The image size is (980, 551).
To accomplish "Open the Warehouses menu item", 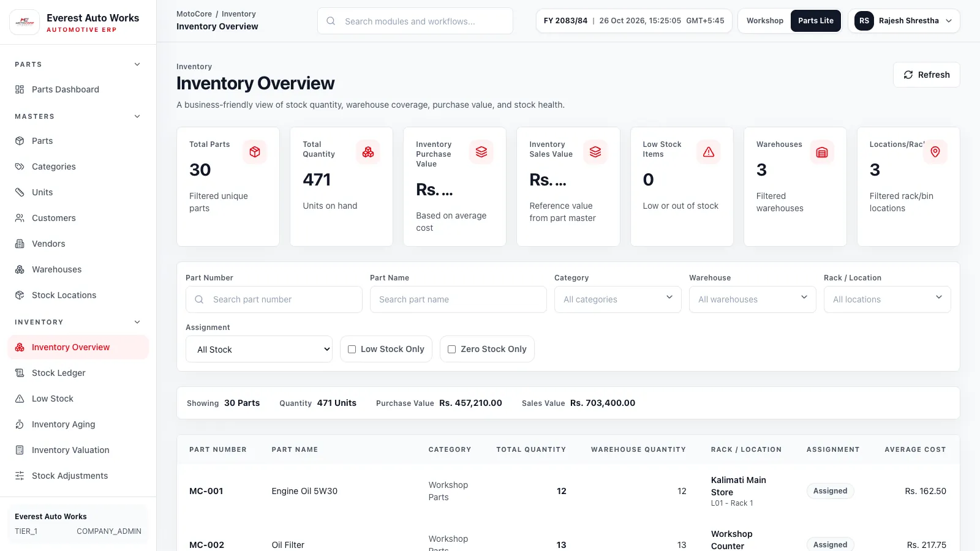I will click(78, 269).
